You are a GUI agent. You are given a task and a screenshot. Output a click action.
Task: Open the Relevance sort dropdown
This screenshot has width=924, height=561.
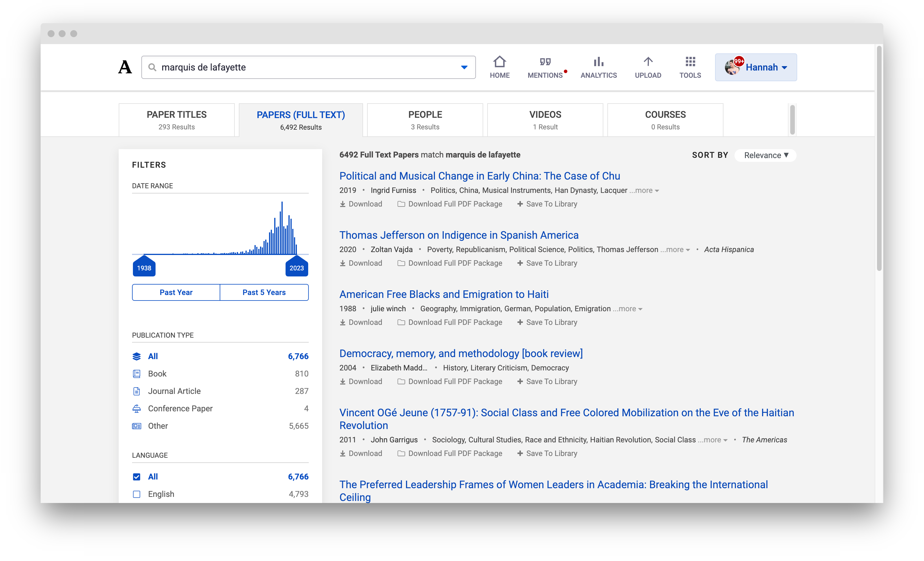(x=765, y=155)
